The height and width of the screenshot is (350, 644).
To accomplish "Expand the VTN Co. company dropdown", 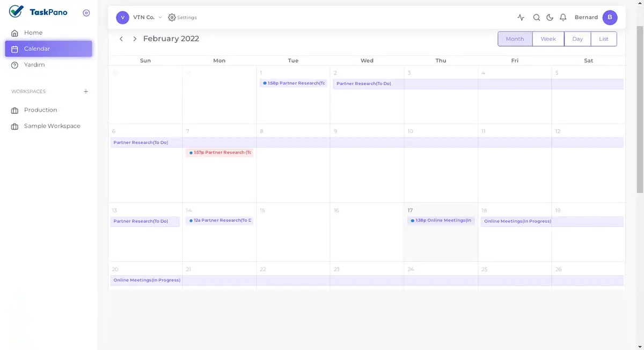I will click(x=160, y=18).
